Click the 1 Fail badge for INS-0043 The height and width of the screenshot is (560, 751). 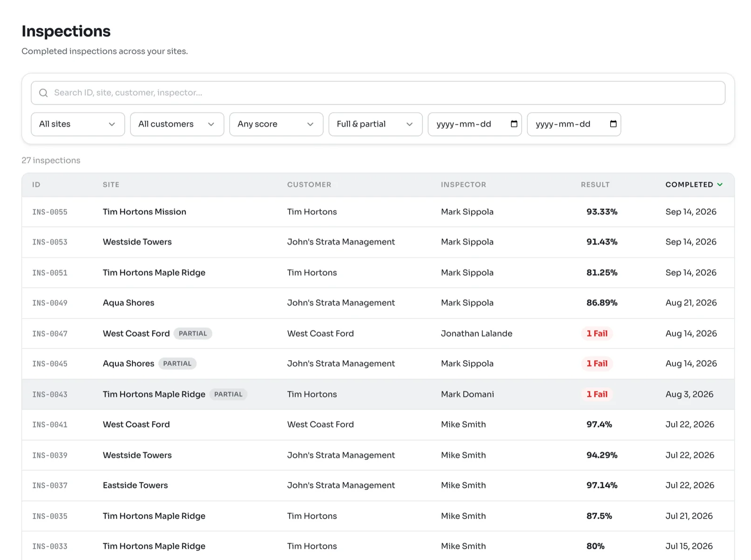[597, 394]
